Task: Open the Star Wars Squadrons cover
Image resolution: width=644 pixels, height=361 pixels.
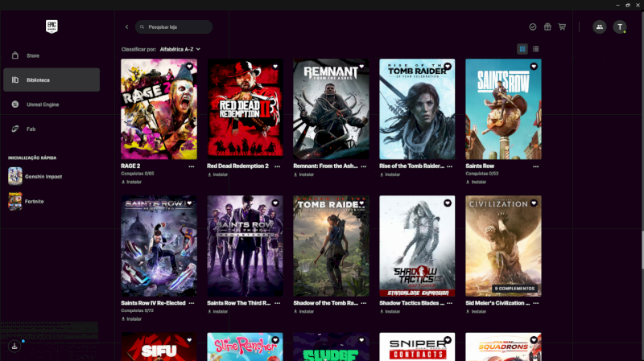Action: [504, 347]
